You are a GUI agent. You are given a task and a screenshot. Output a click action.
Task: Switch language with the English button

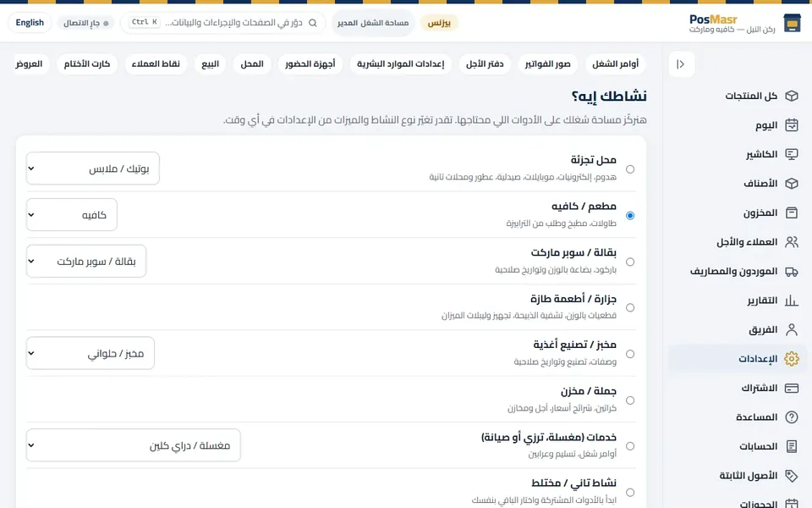point(30,23)
